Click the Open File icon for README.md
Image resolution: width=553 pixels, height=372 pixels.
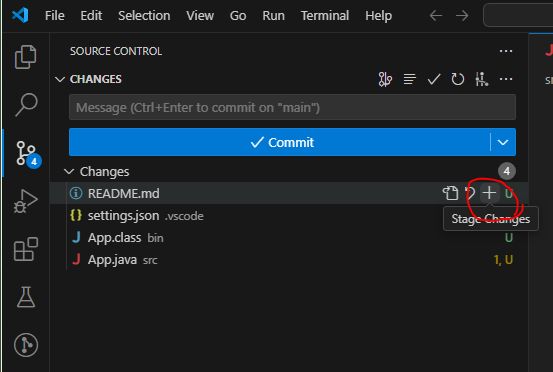tap(450, 193)
